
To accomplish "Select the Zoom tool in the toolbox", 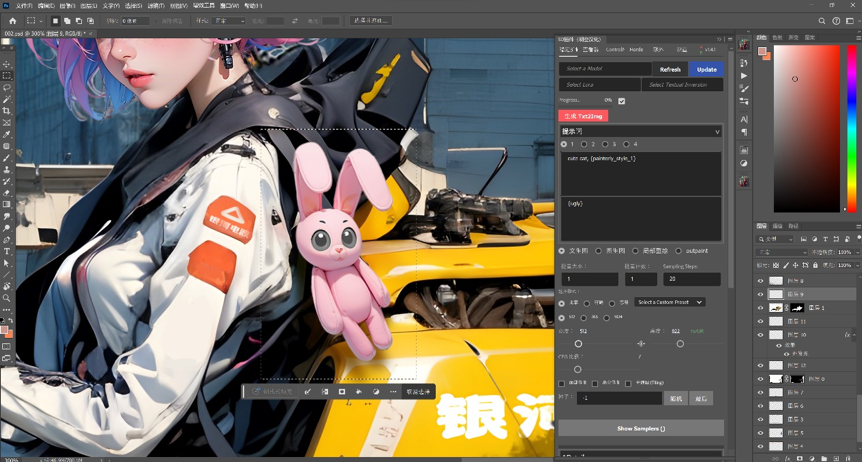I will coord(7,298).
